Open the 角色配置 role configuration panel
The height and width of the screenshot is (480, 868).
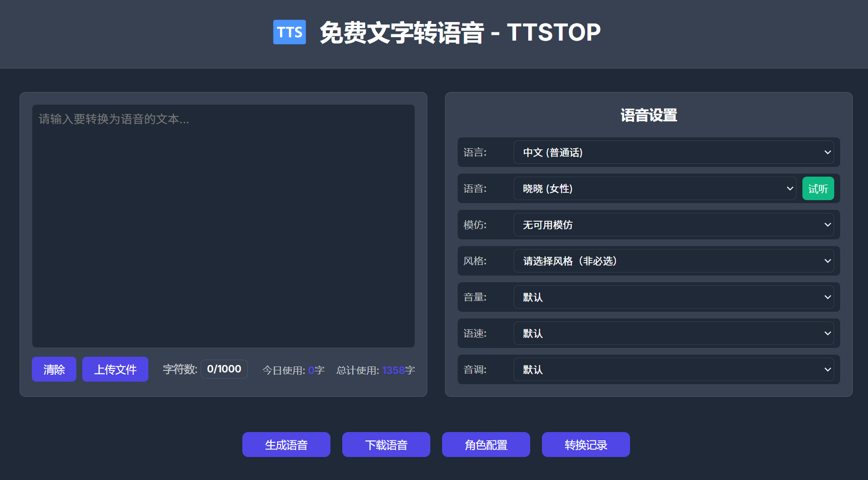click(486, 444)
